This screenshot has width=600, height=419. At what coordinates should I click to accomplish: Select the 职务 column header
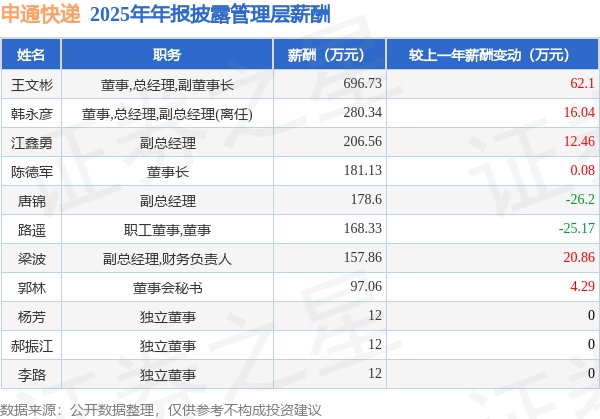click(167, 55)
